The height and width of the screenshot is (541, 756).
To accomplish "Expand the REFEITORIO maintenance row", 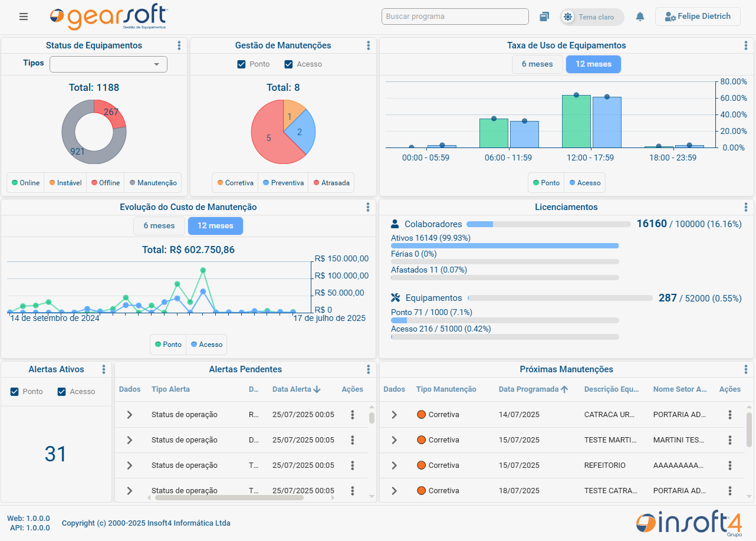I will [x=395, y=465].
